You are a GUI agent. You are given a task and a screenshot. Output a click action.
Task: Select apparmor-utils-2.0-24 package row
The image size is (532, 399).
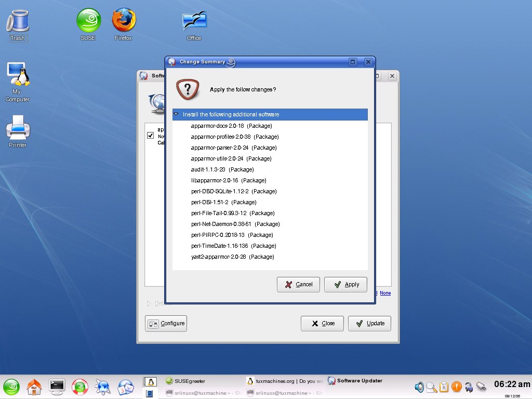270,158
